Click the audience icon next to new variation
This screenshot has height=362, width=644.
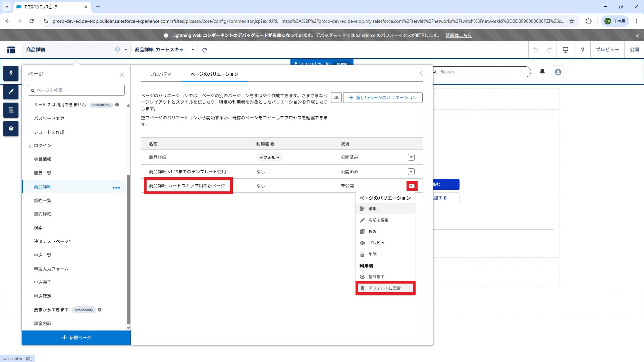[x=336, y=98]
